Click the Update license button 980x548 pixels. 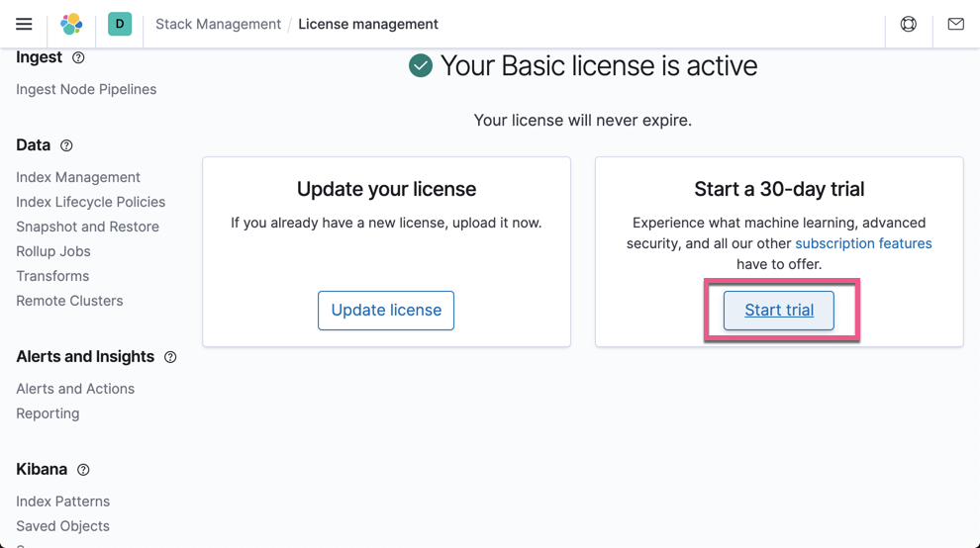(x=386, y=310)
